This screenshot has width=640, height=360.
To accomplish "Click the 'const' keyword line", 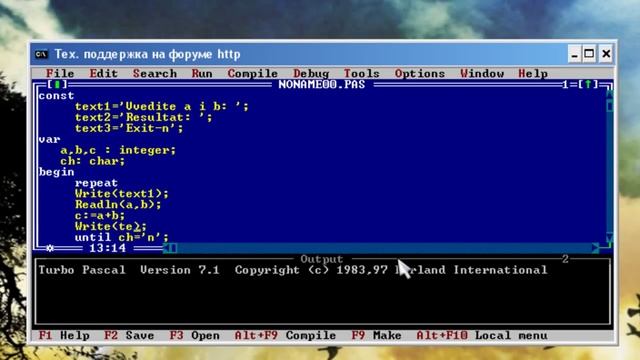I will [56, 96].
